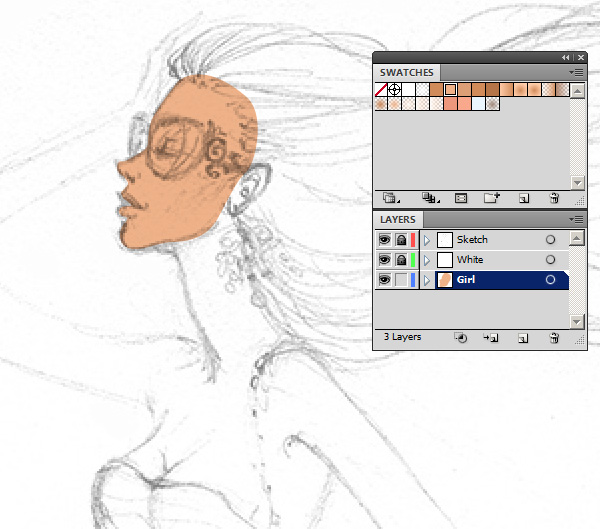Pick the pale blue swatch in second row
Screen dimensions: 600x529
pyautogui.click(x=478, y=104)
